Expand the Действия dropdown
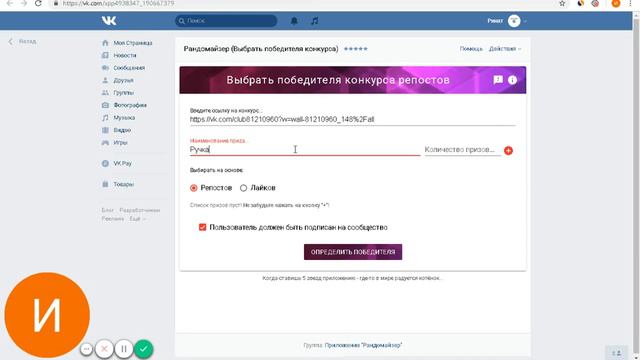 point(505,49)
